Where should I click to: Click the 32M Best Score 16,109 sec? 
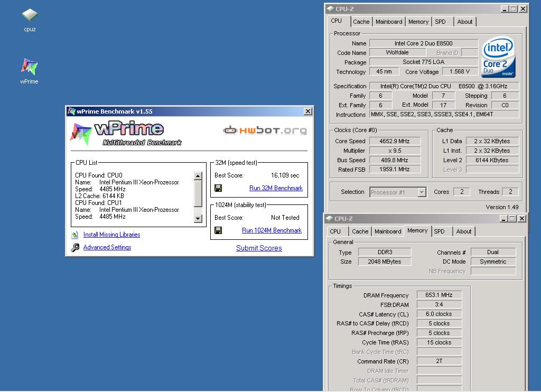tap(285, 175)
